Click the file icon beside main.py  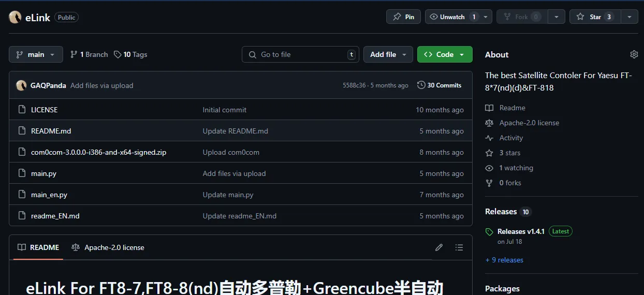tap(22, 173)
